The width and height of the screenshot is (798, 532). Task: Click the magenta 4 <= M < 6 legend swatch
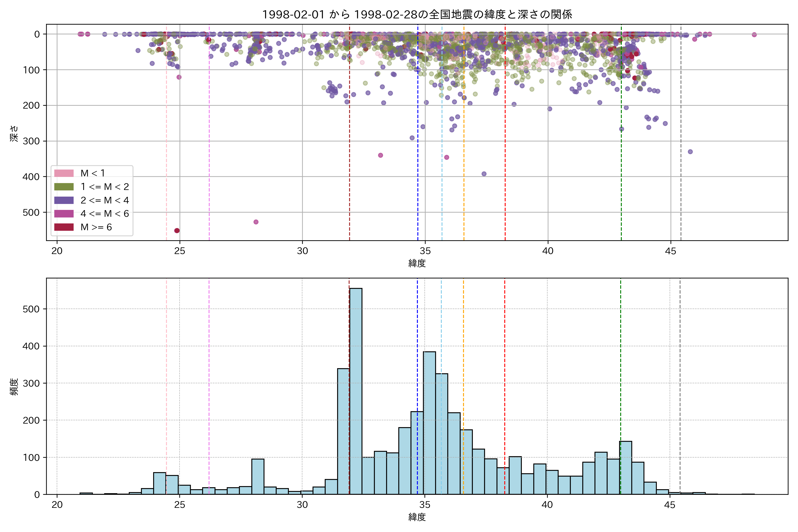pyautogui.click(x=64, y=213)
